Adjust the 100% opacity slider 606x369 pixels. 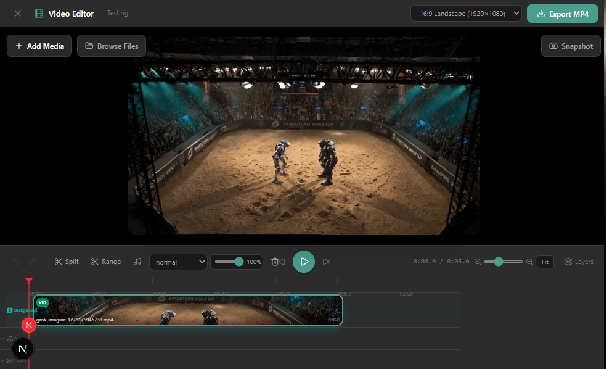coord(229,262)
